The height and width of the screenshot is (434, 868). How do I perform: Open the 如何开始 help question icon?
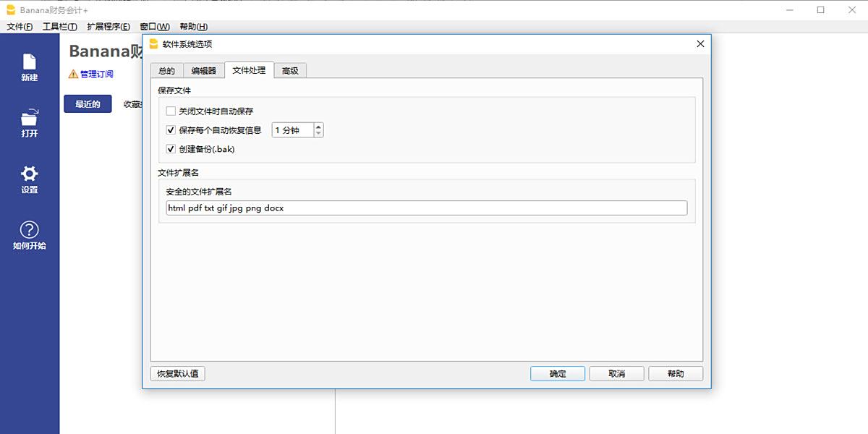click(x=29, y=230)
